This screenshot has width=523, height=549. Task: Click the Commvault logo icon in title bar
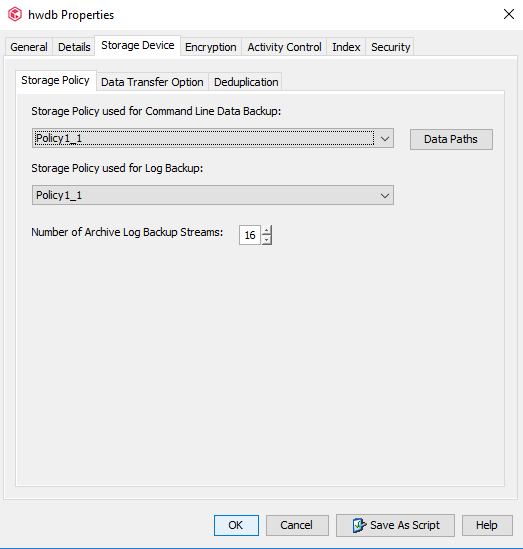pos(15,15)
